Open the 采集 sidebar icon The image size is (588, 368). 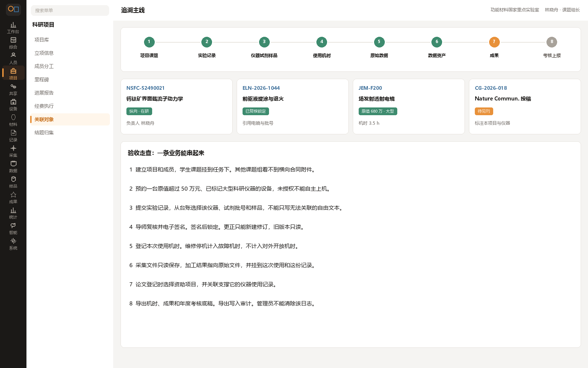click(x=13, y=152)
